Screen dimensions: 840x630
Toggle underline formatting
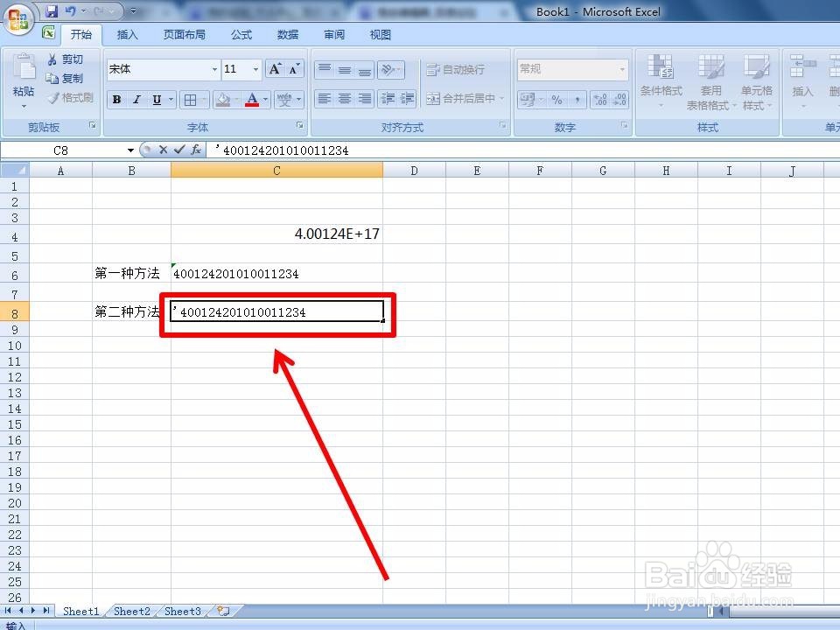coord(157,100)
